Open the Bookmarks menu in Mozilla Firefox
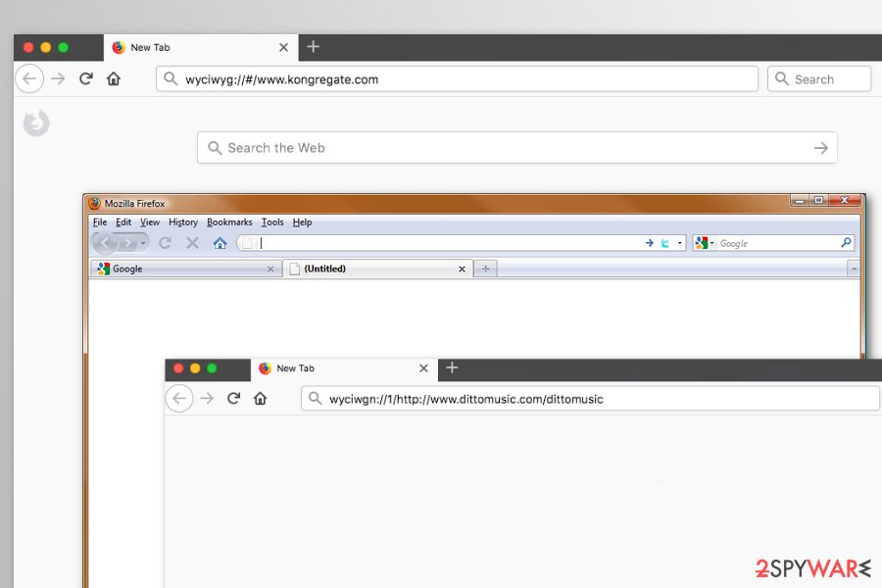 click(x=229, y=222)
